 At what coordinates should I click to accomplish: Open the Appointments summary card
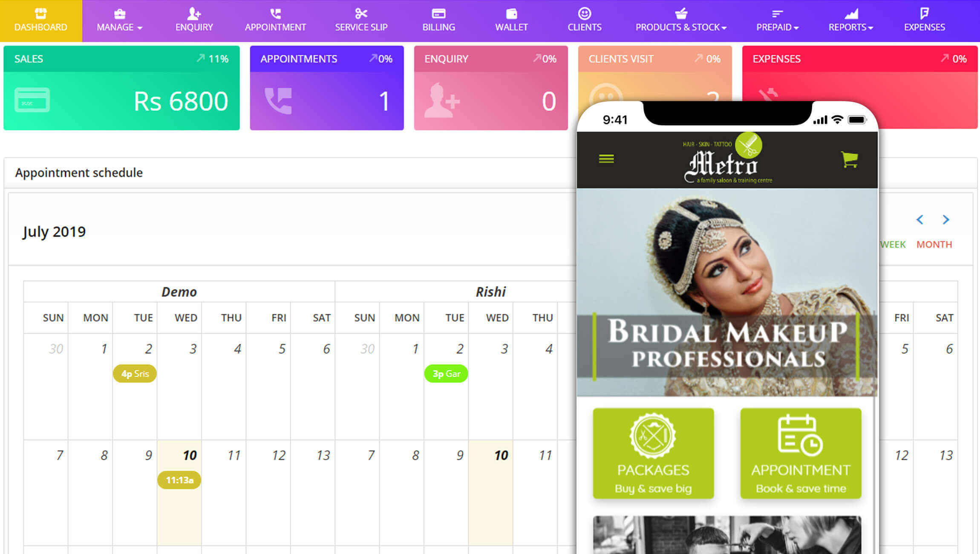pos(327,88)
